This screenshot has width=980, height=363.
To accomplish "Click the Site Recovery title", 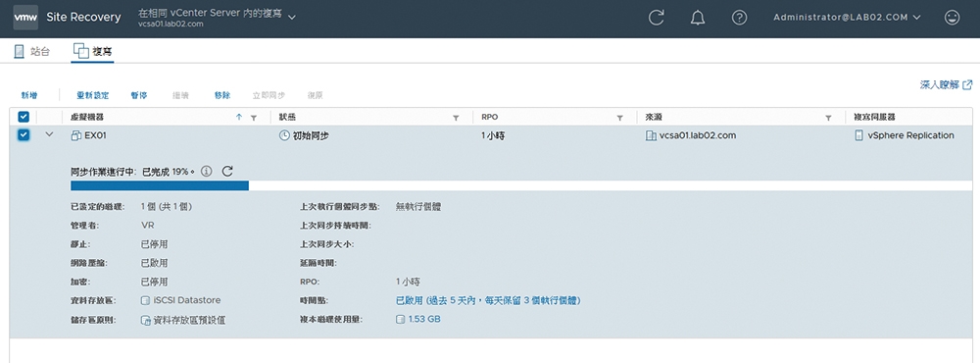I will click(x=83, y=17).
